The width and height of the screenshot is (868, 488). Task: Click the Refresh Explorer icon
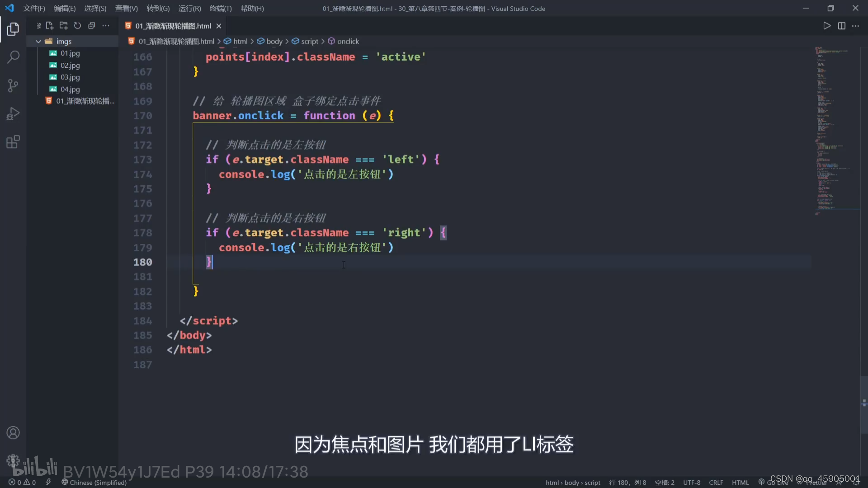pos(77,26)
